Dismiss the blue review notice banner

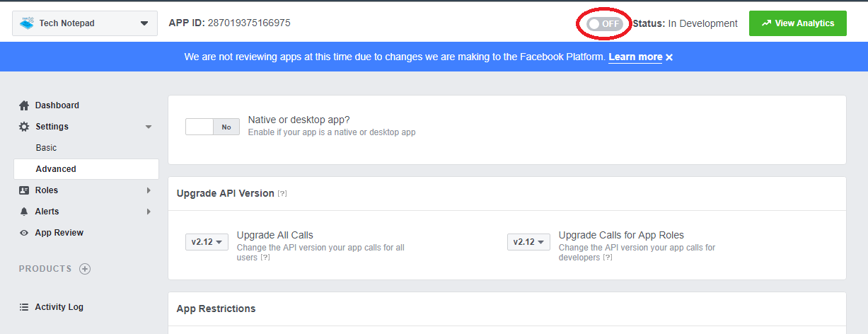click(x=669, y=57)
